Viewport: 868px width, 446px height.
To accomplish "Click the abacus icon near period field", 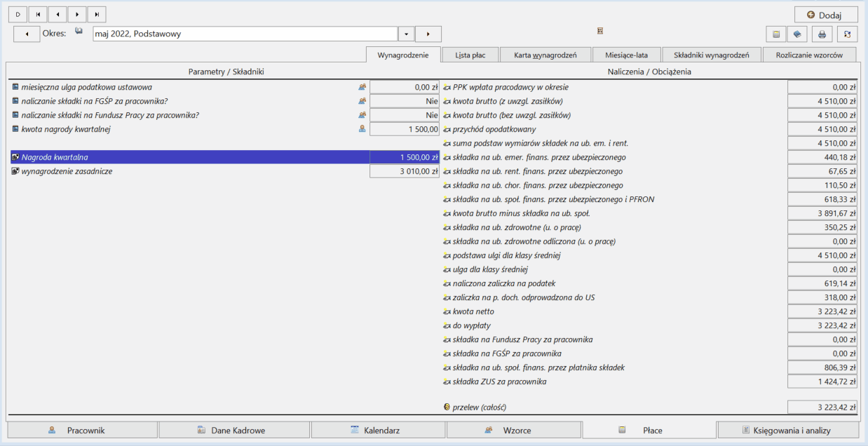I will click(x=600, y=31).
